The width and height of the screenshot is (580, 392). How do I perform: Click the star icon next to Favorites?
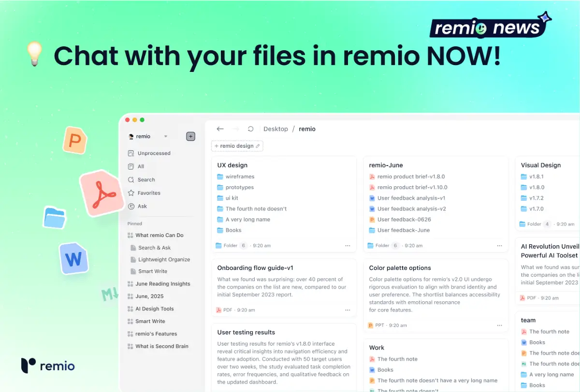[130, 193]
